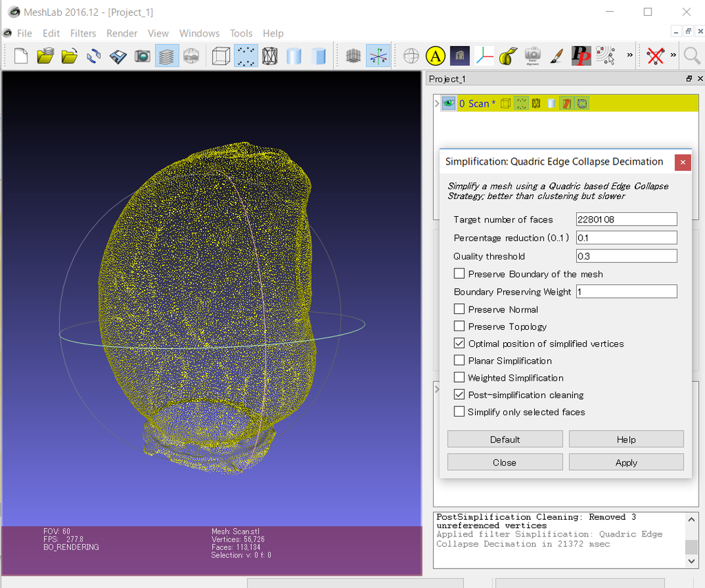The width and height of the screenshot is (705, 588).
Task: Click the PickPoints PP icon
Action: point(581,56)
